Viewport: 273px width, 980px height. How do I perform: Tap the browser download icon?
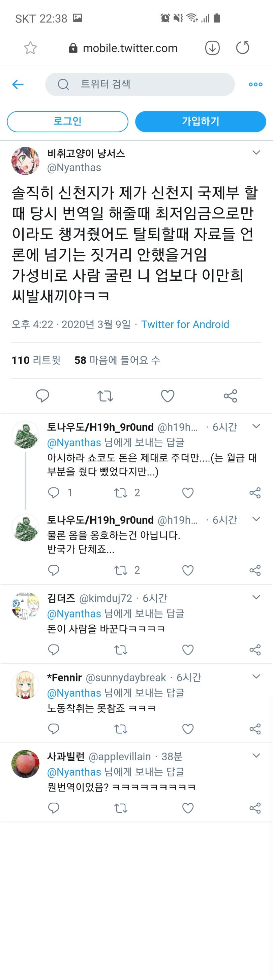[212, 48]
